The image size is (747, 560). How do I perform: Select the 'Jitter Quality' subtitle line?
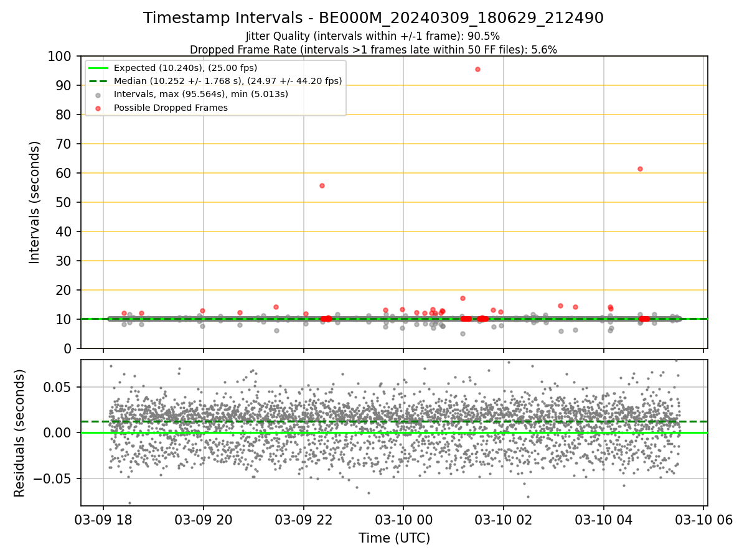[373, 36]
